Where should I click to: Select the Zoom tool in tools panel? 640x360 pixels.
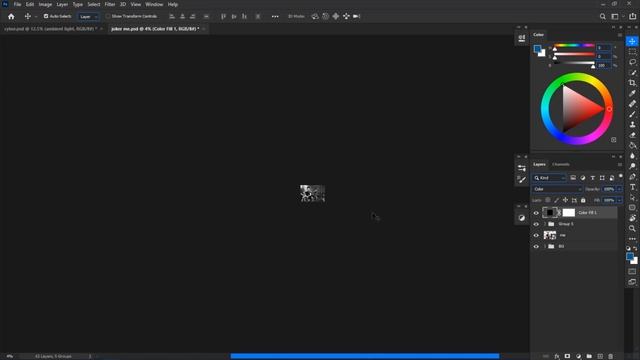pyautogui.click(x=632, y=229)
